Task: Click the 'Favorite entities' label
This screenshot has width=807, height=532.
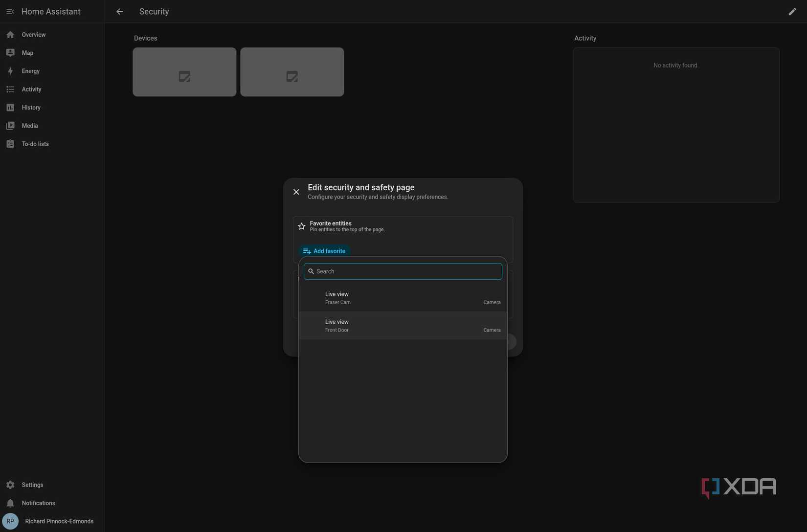Action: point(331,223)
